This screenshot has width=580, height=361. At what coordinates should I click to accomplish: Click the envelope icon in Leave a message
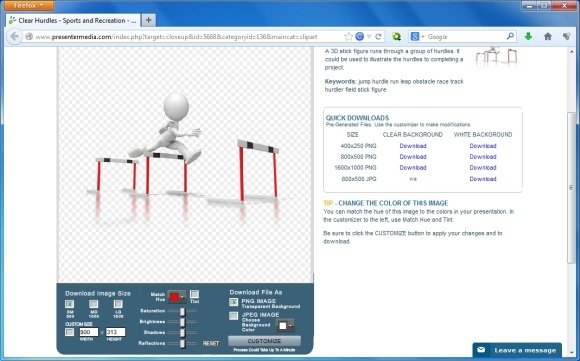pyautogui.click(x=481, y=350)
